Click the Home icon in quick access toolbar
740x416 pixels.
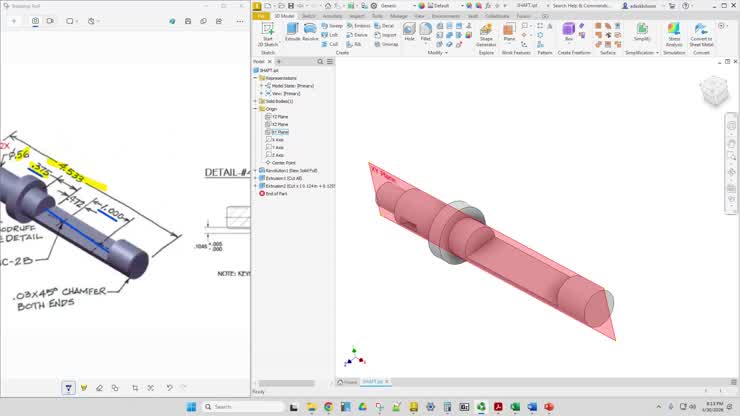tap(328, 6)
